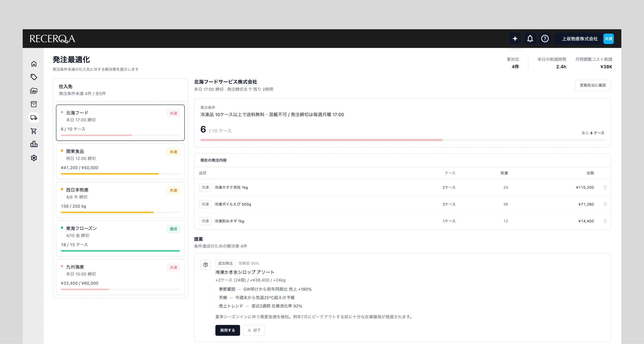Click the archive box sidebar icon
Image resolution: width=644 pixels, height=344 pixels.
pos(34,104)
